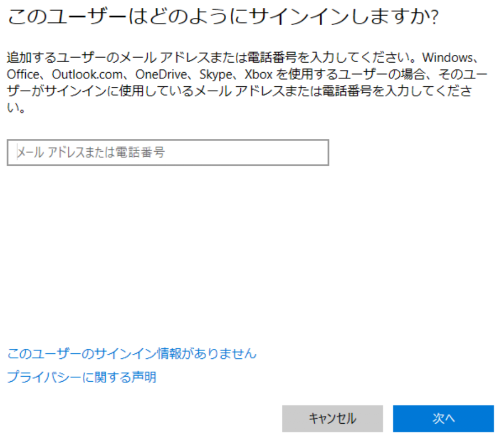Screen dimensions: 504x440
Task: Open the 'このユーザーのサインイン情報がありません' link
Action: click(x=132, y=354)
